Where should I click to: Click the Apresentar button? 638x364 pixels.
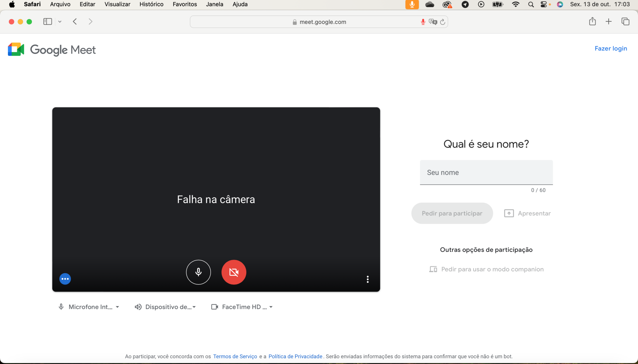point(527,213)
